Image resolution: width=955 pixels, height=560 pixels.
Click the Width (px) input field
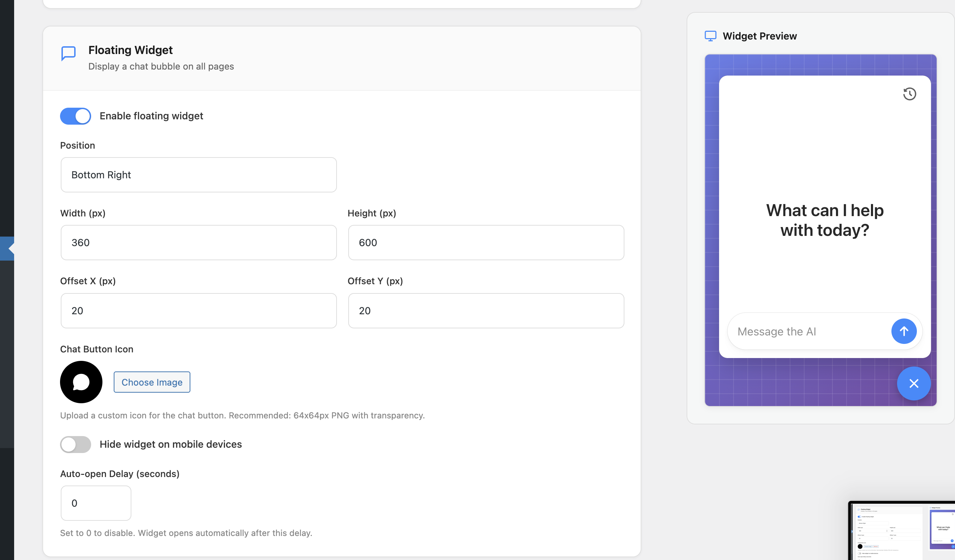coord(198,243)
